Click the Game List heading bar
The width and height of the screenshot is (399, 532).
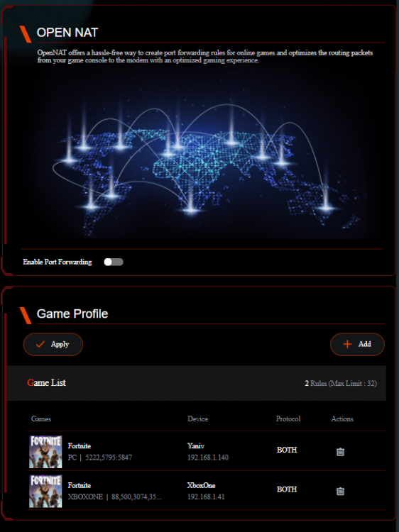coord(196,383)
